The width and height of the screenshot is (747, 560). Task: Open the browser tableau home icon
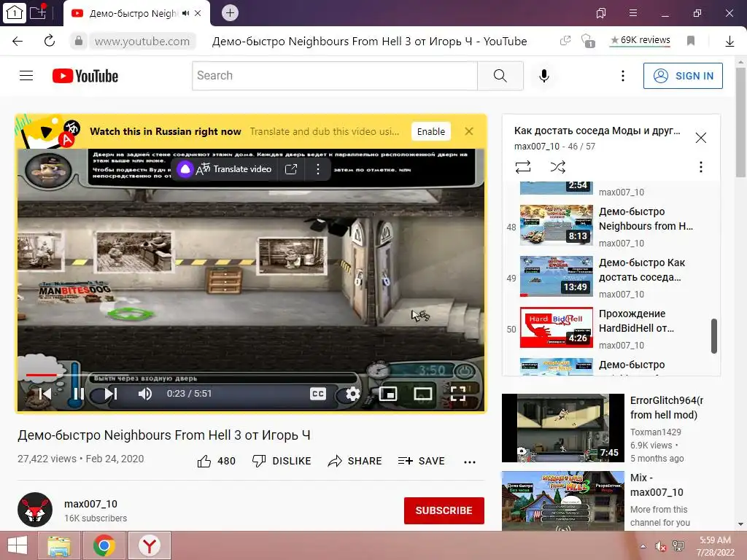14,13
